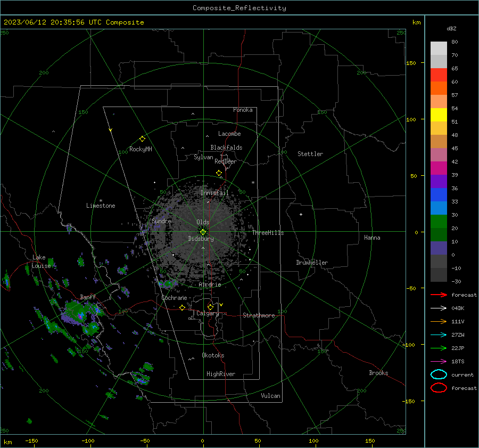Click the Cochrane label
479x448 pixels.
(174, 298)
